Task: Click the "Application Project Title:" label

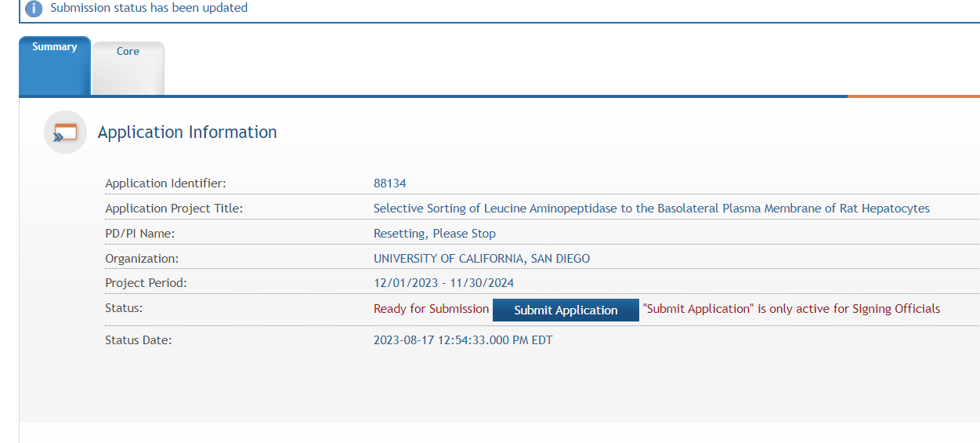Action: (x=174, y=209)
